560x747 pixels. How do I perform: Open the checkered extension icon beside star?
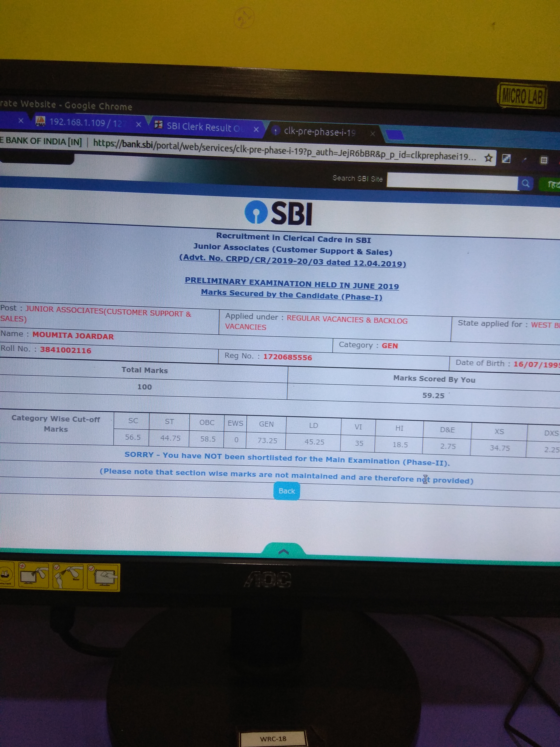(506, 158)
